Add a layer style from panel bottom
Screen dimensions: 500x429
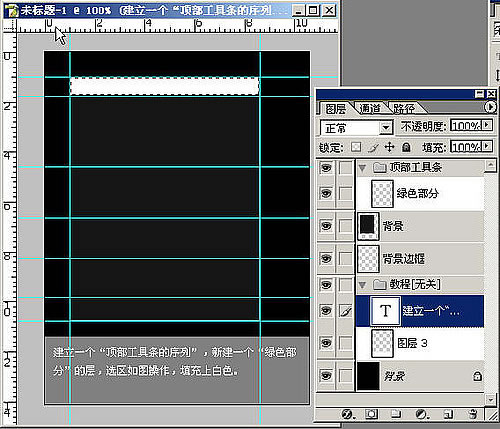(348, 414)
